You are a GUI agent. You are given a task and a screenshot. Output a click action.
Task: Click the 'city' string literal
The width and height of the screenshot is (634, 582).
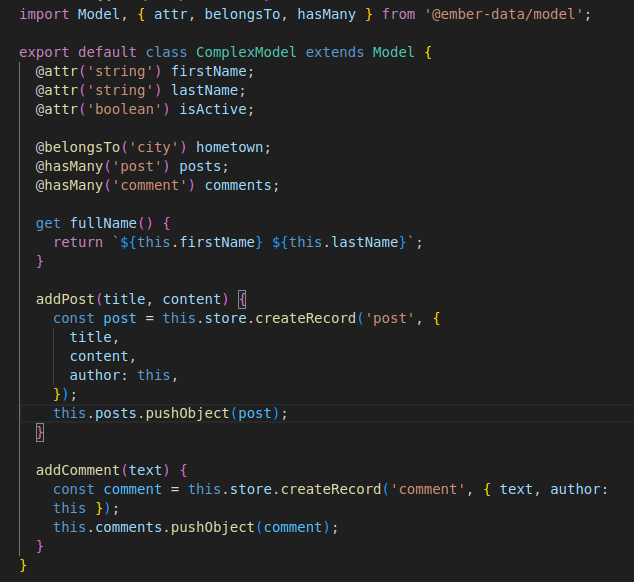(x=154, y=147)
